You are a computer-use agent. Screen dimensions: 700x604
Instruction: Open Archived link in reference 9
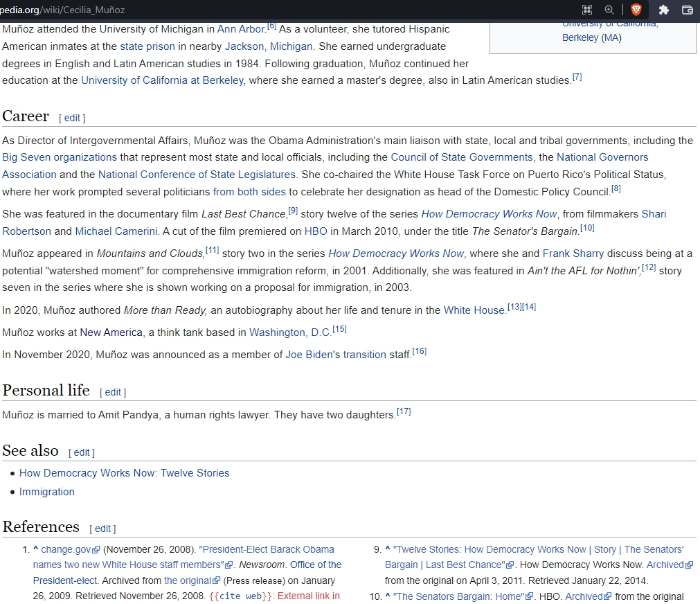pos(670,565)
